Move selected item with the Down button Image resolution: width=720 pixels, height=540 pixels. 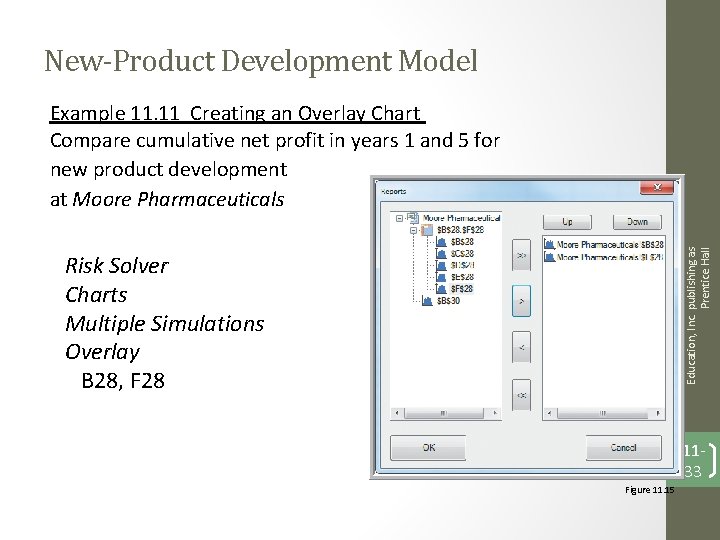[637, 222]
